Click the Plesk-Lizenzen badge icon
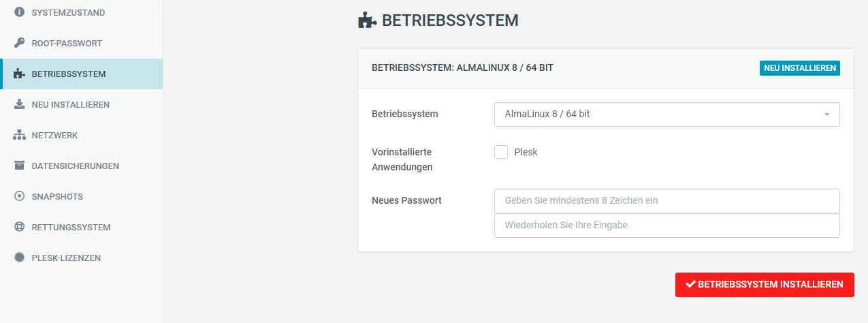 (19, 258)
